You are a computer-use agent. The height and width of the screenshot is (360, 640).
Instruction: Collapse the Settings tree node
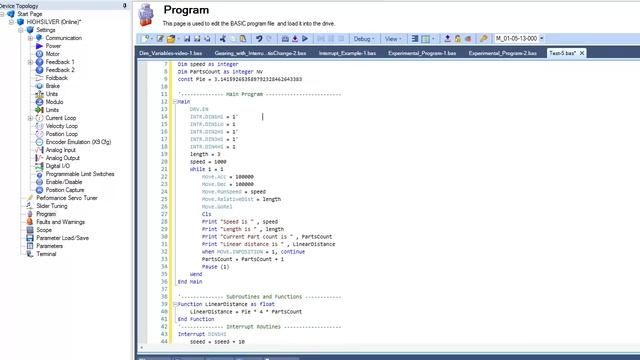click(x=21, y=30)
